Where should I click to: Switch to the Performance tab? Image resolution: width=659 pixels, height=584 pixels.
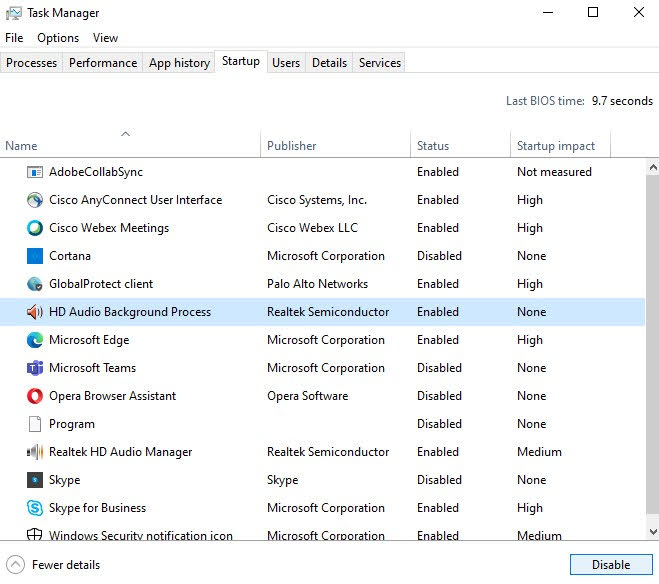(x=103, y=63)
